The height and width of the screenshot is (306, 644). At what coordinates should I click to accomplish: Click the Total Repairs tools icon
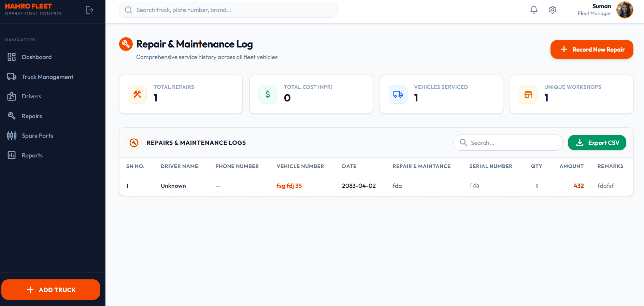pyautogui.click(x=137, y=94)
